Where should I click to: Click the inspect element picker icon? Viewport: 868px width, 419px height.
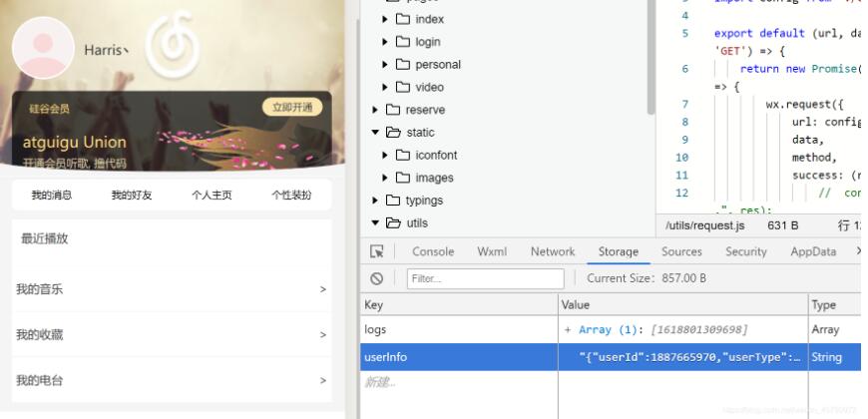[377, 252]
